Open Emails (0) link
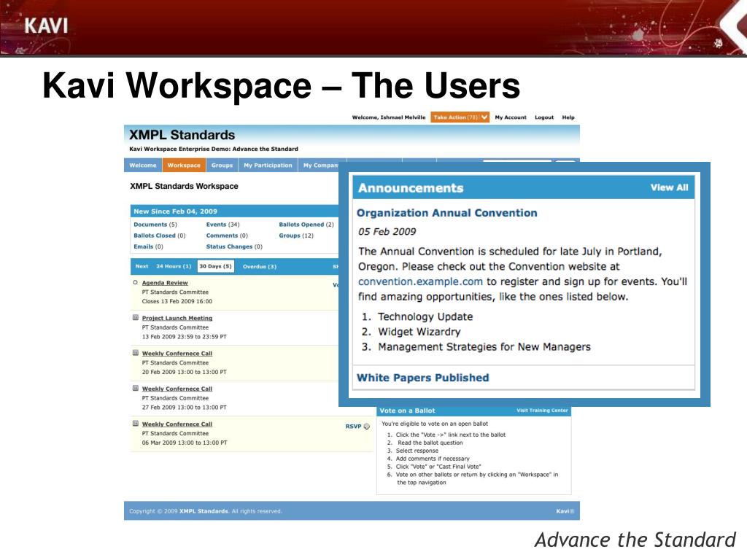 148,246
